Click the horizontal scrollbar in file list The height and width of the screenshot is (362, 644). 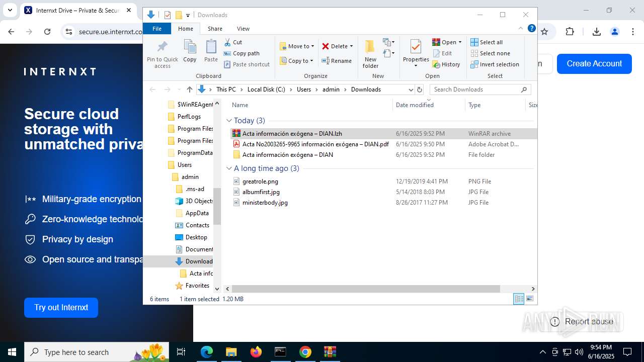(366, 289)
